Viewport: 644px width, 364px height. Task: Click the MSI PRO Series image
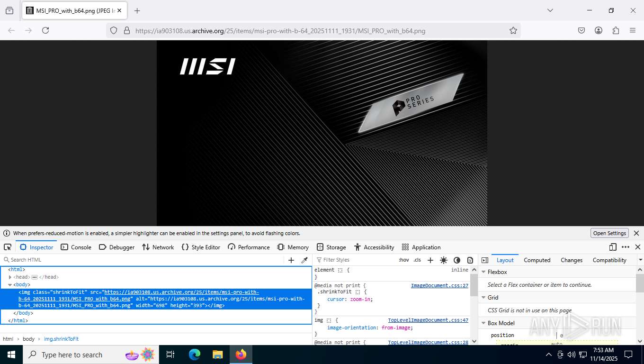pyautogui.click(x=322, y=133)
